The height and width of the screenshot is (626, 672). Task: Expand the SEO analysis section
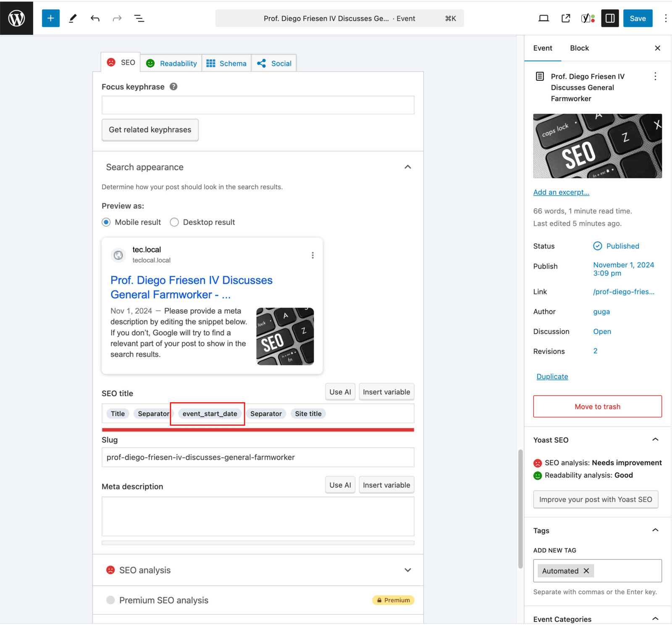pyautogui.click(x=407, y=570)
